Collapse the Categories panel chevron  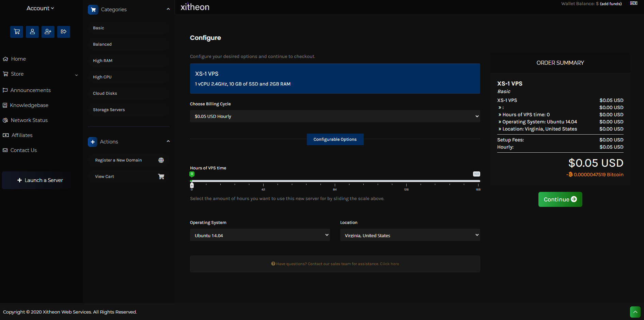point(168,9)
